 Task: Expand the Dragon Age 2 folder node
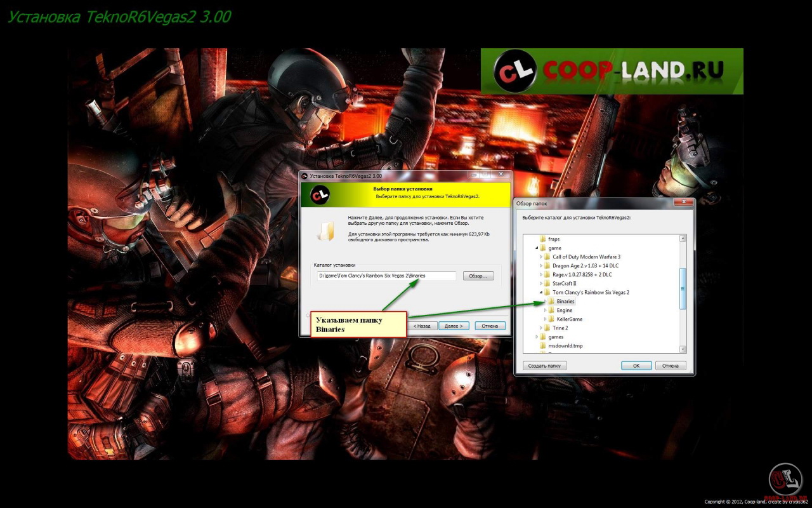[541, 265]
